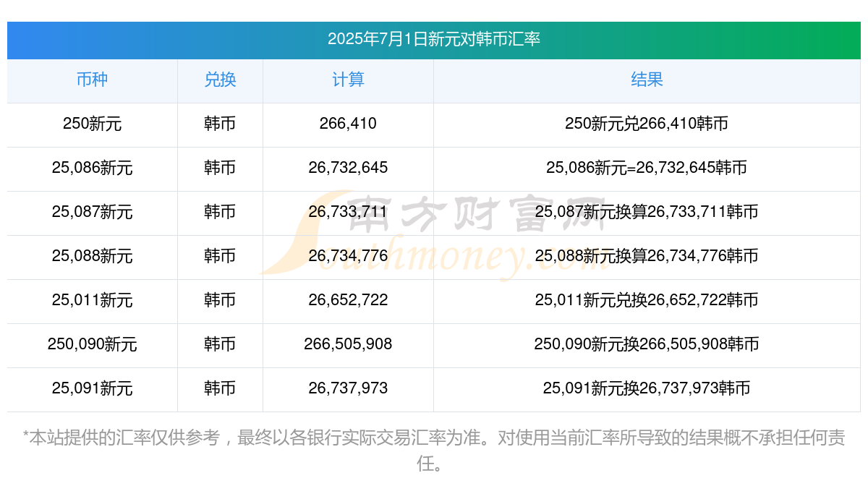Click 韩币 in the 250新元 row

click(220, 124)
